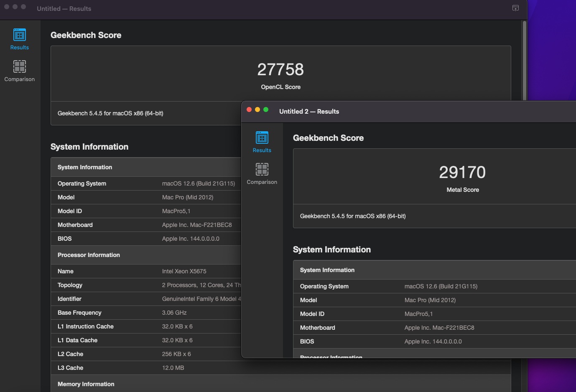Click Mac Pro (Mid 2012) value in Untitled window
Viewport: 576px width, 392px height.
188,197
